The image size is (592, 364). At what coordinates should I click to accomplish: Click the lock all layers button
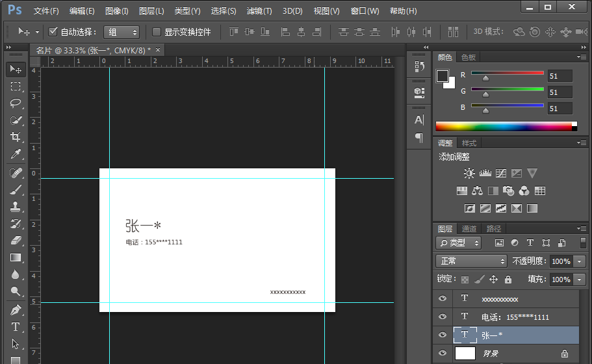point(508,279)
